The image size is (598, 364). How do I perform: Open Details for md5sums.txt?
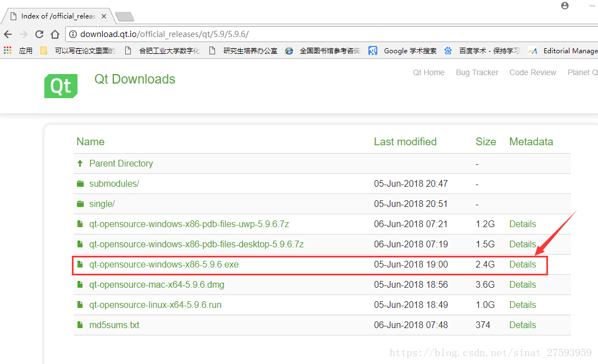click(523, 325)
